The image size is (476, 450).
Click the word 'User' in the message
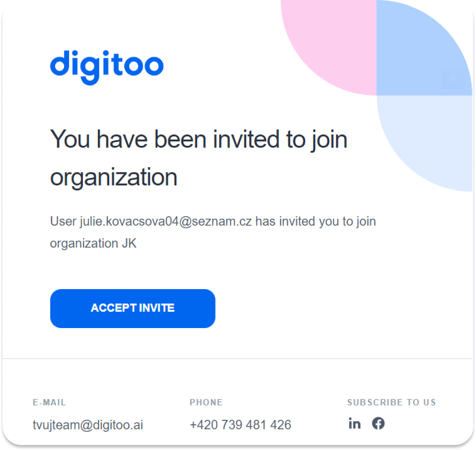click(63, 222)
